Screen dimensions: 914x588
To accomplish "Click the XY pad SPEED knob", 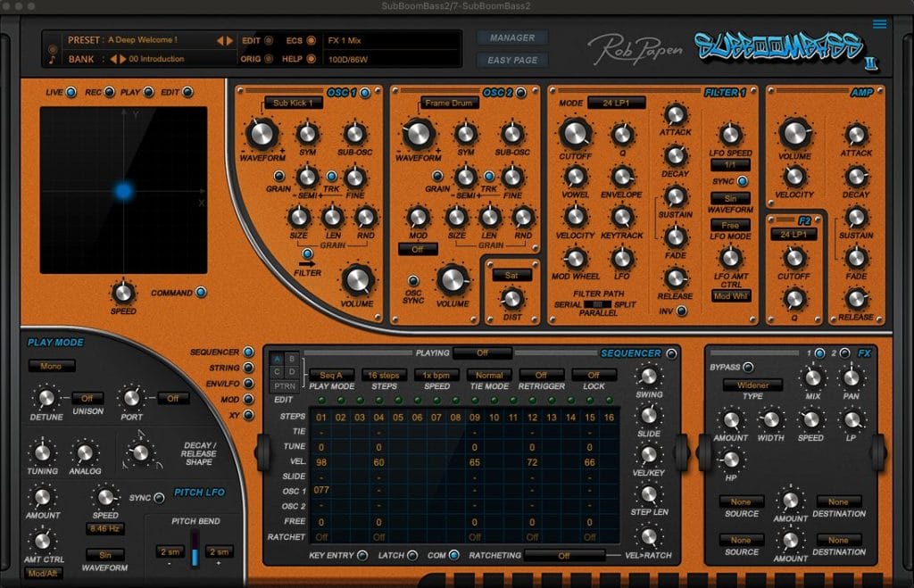I will coord(123,293).
